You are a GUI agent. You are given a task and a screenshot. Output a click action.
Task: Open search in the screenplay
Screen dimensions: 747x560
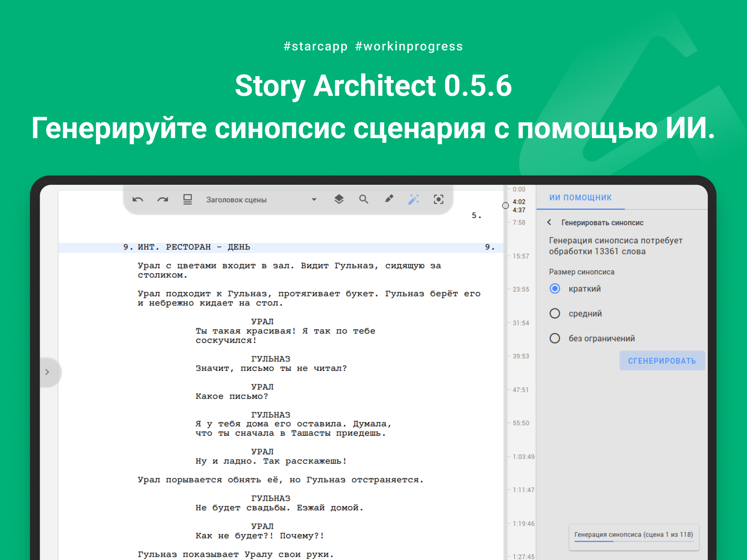coord(364,199)
